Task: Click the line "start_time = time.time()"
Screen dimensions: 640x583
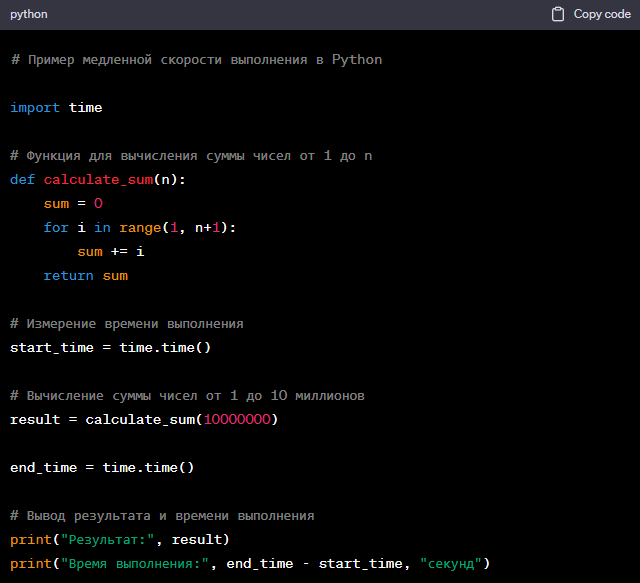Action: coord(110,348)
